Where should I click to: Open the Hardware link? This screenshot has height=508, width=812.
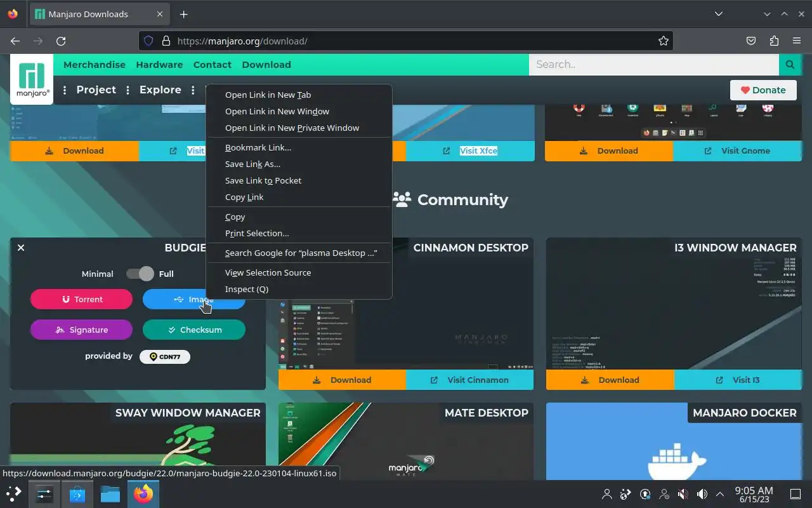click(159, 65)
